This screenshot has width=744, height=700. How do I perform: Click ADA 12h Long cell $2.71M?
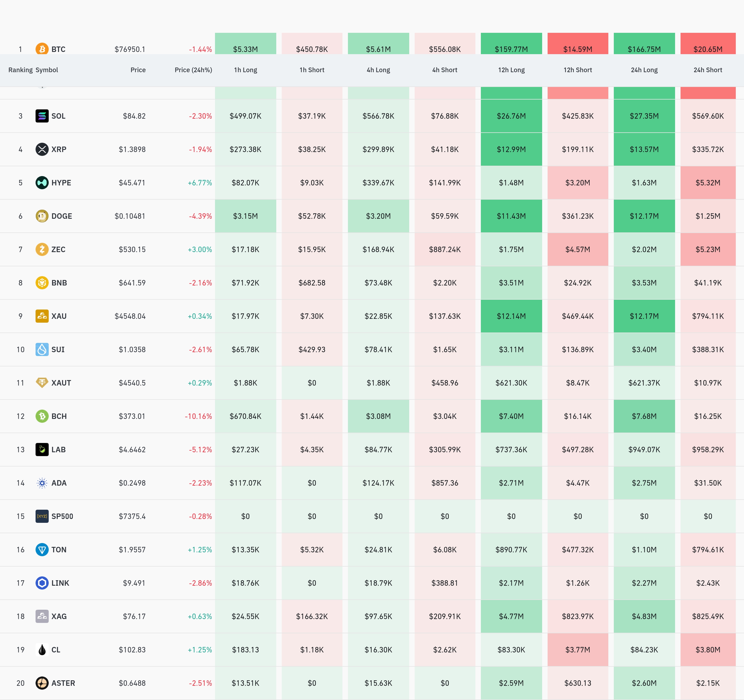[512, 483]
